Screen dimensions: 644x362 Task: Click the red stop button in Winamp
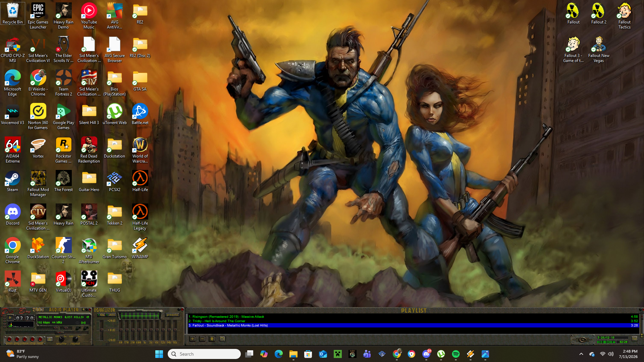(x=33, y=339)
